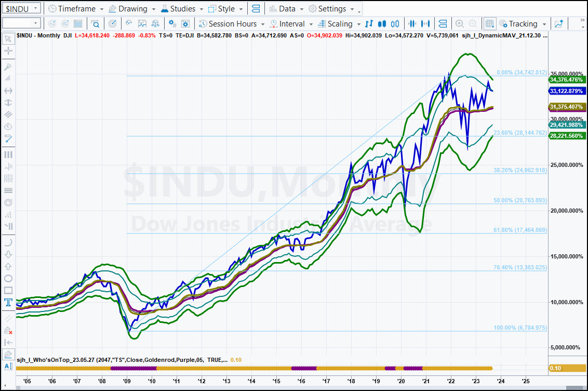Select the horizontal lines drawing tool
Viewport: 588px width, 391px height.
[x=8, y=191]
